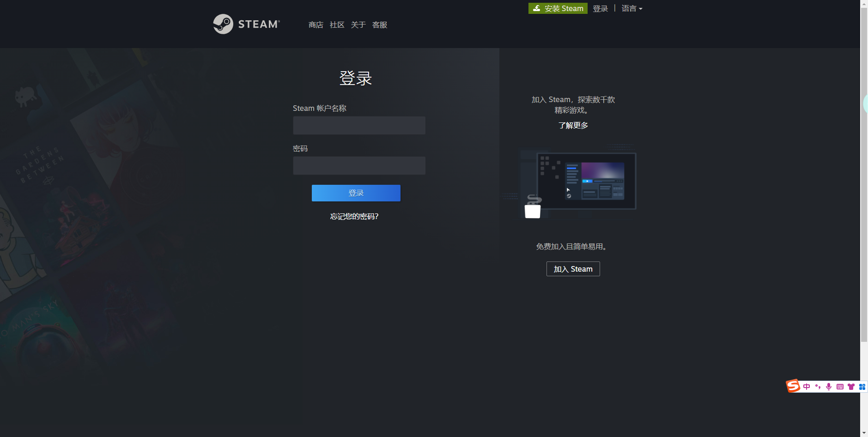Open the 忘记您的密码? link
868x437 pixels.
pyautogui.click(x=354, y=216)
